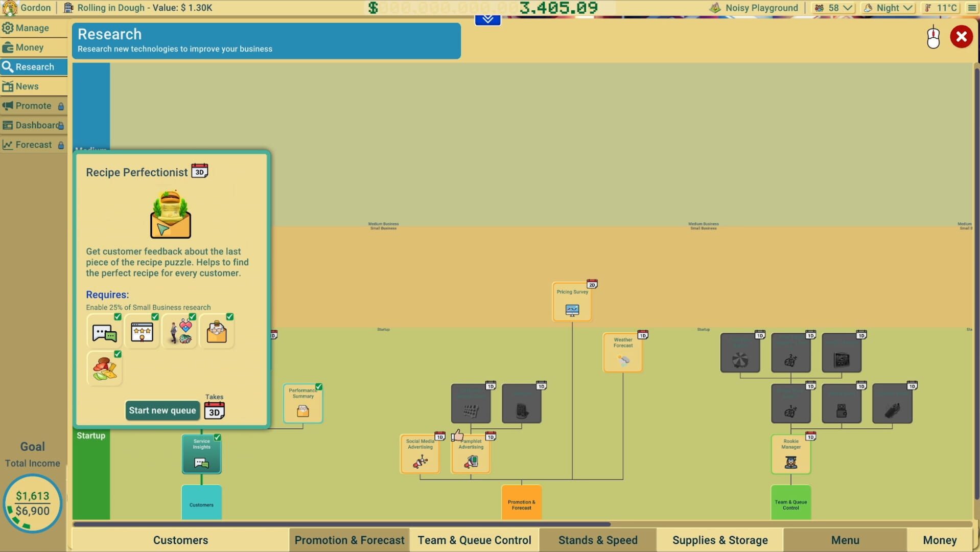Select the Weather Forecast research node

(622, 351)
